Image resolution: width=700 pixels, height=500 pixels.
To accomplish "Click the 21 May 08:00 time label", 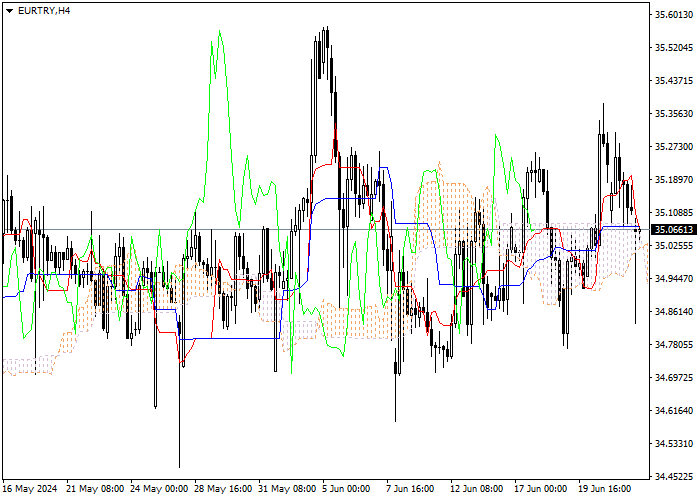I will (x=96, y=489).
